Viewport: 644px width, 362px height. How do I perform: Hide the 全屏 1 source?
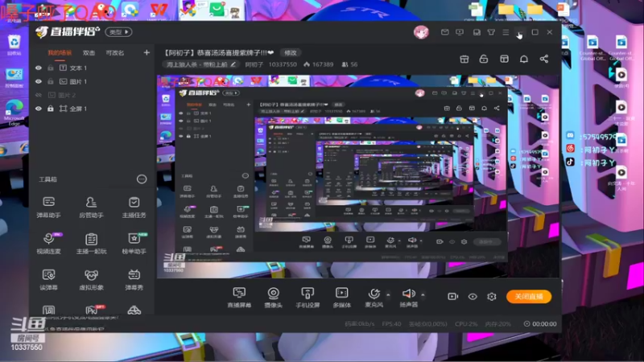[x=39, y=109]
